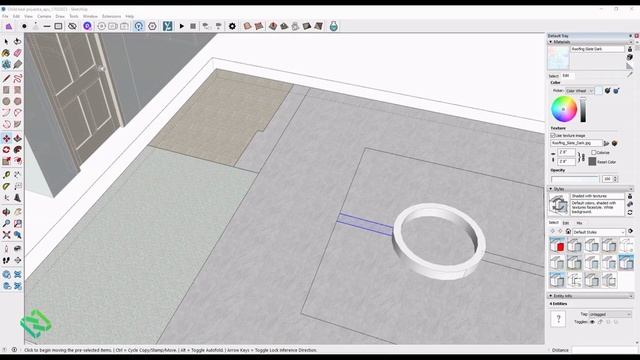Open the Picker Color Wheel dropdown

point(580,91)
